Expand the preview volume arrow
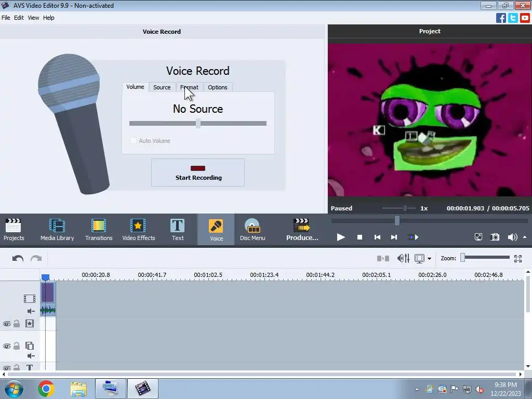The image size is (532, 399). point(525,237)
